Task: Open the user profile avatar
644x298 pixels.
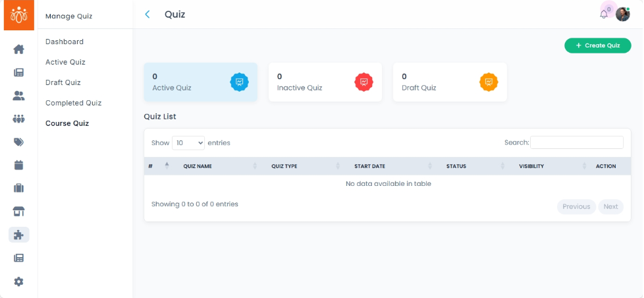Action: click(622, 15)
